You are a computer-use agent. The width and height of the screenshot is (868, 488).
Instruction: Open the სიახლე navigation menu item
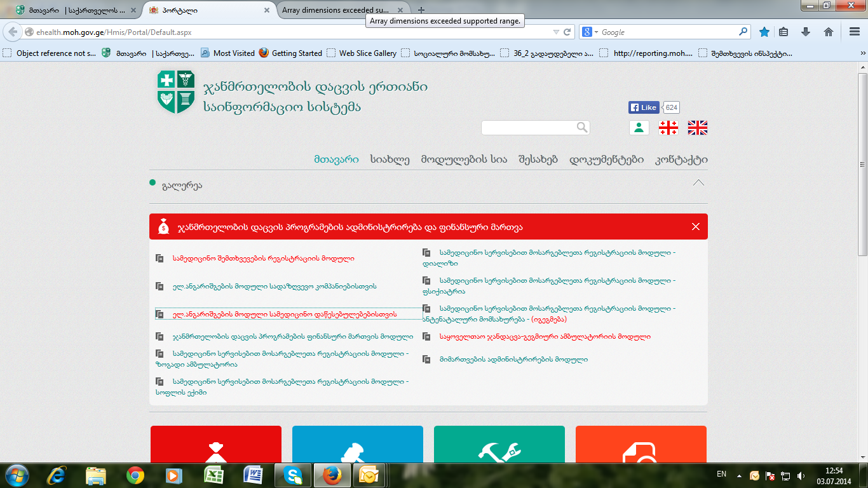390,159
